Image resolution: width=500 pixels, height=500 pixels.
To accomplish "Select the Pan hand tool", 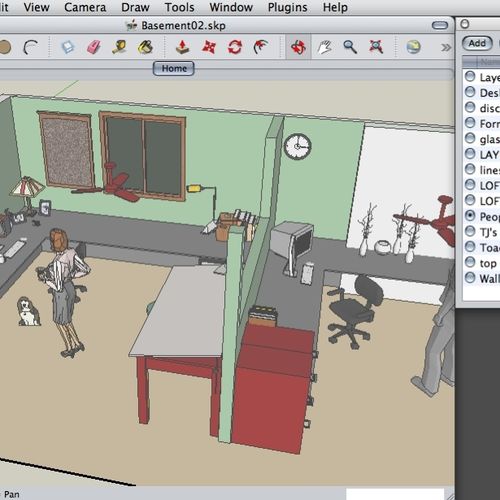I will (324, 47).
